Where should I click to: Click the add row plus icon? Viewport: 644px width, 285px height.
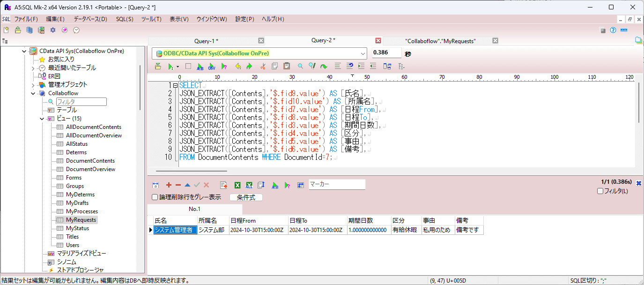tap(169, 185)
